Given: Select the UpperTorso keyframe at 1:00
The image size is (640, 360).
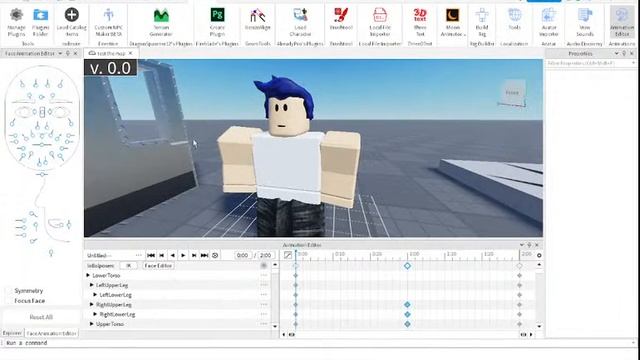Looking at the screenshot, I should point(407,324).
